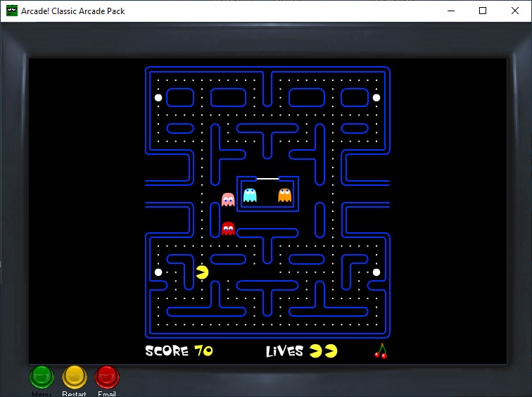Click the LIVES label
This screenshot has width=532, height=397.
[x=284, y=351]
